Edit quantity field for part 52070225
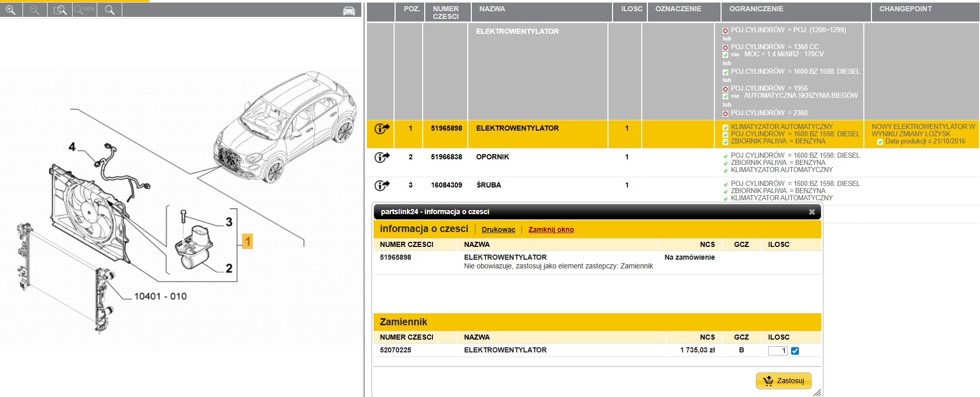The height and width of the screenshot is (397, 980). [777, 351]
